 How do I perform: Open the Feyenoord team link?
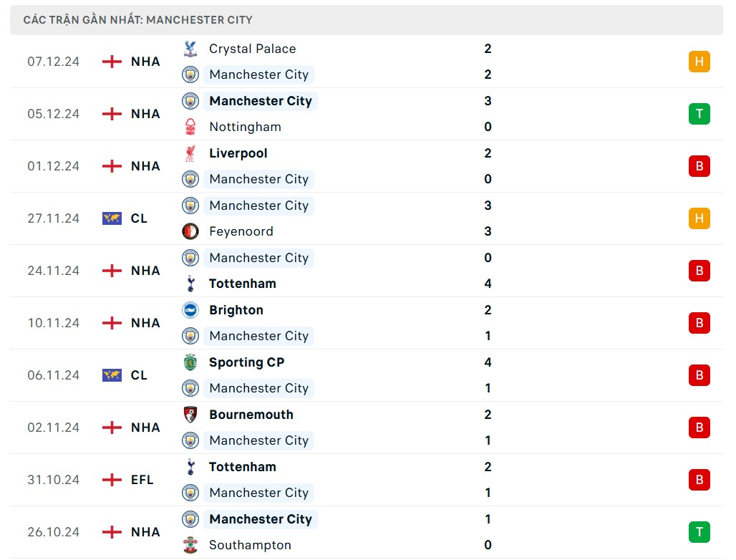[x=241, y=231]
